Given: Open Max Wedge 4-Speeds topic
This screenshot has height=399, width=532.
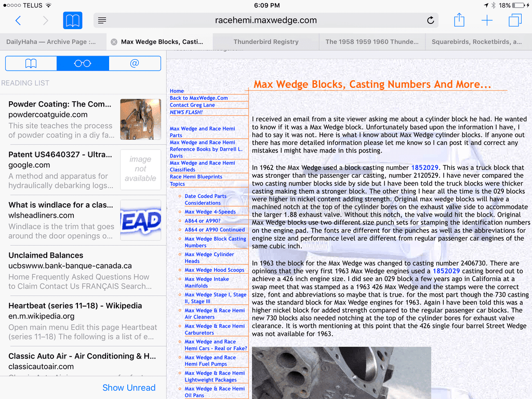Looking at the screenshot, I should coord(210,212).
